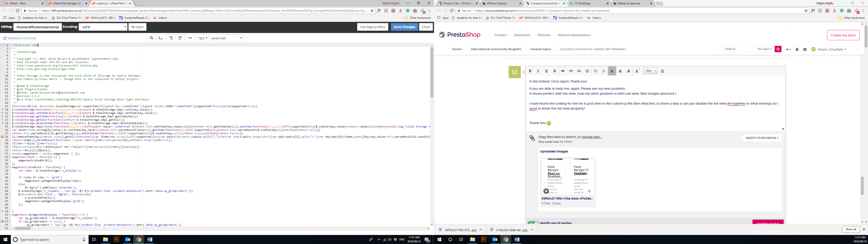Open the Encoding utf-8 dropdown
The width and height of the screenshot is (868, 244).
point(103,27)
